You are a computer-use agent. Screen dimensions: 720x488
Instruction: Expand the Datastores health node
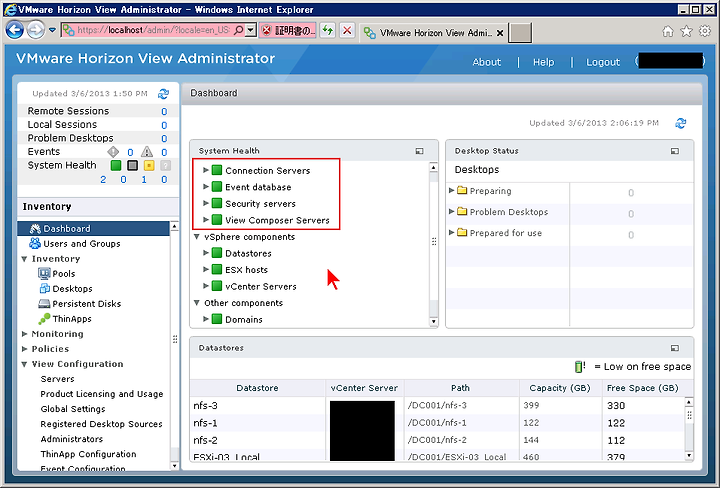pos(206,253)
